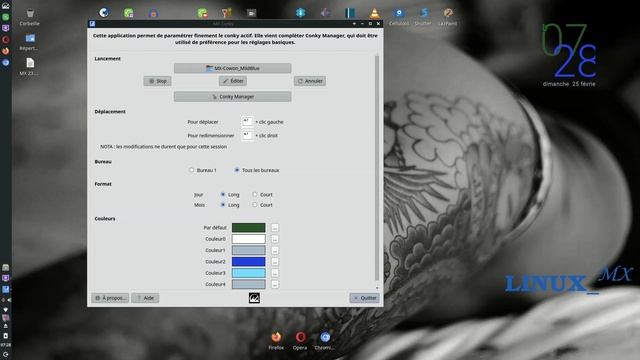Open the Aide help button
640x360 pixels.
[145, 298]
